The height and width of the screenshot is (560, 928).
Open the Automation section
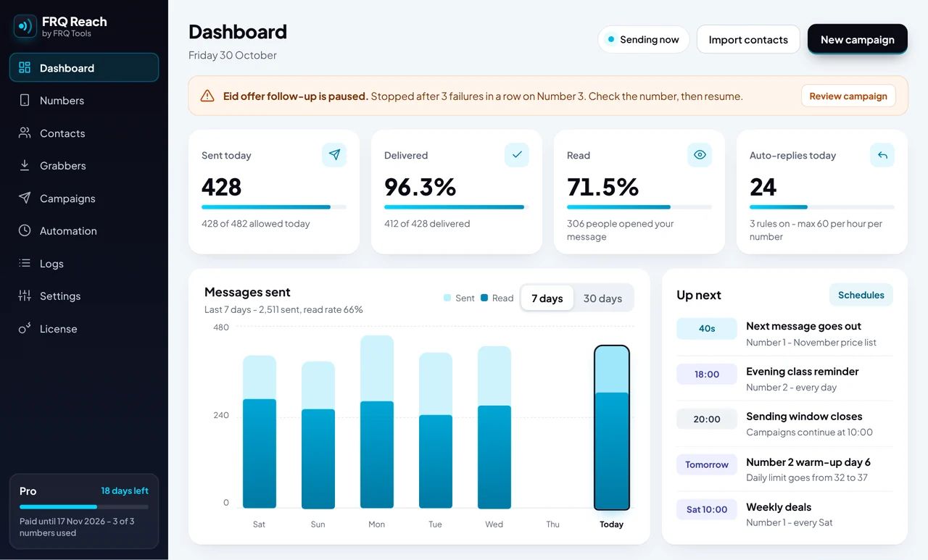tap(84, 230)
